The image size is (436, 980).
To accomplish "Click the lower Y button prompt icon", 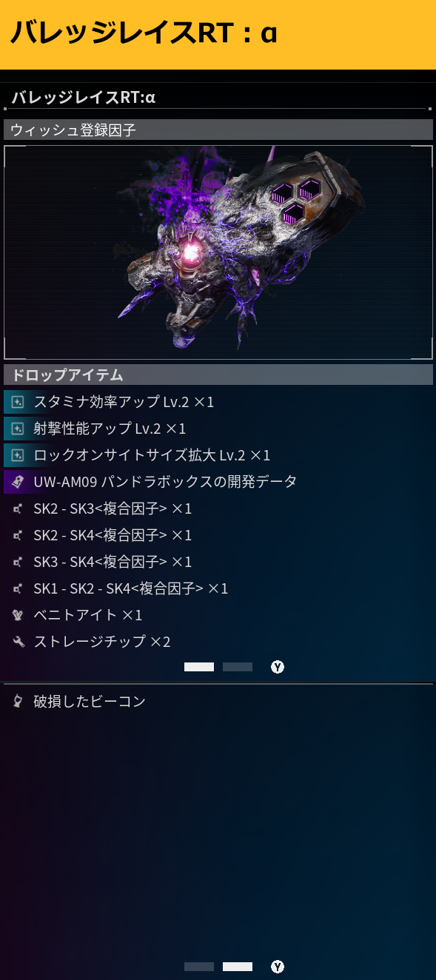I will [x=278, y=967].
